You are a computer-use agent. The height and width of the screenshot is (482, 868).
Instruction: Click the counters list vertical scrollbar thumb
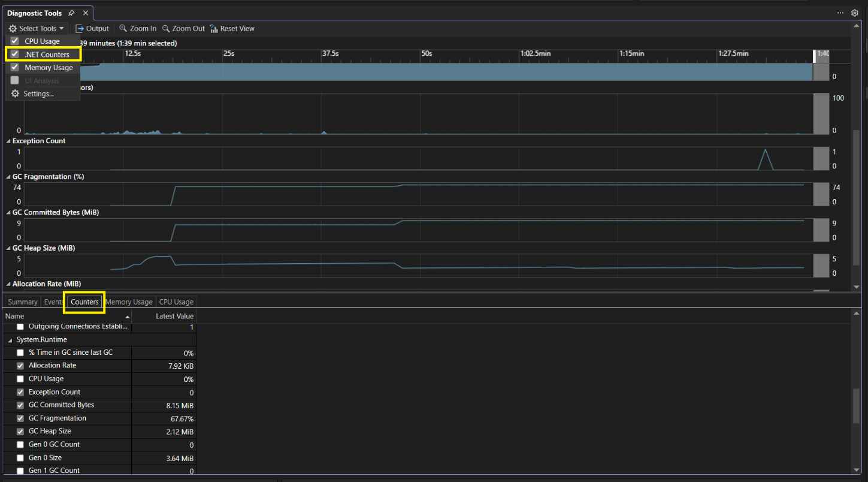pyautogui.click(x=856, y=405)
